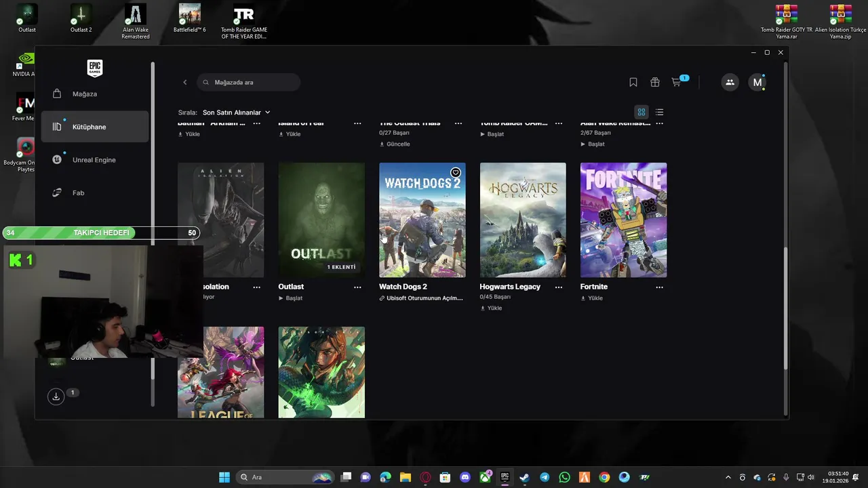Open Windows Start menu
The width and height of the screenshot is (868, 488).
pyautogui.click(x=224, y=477)
